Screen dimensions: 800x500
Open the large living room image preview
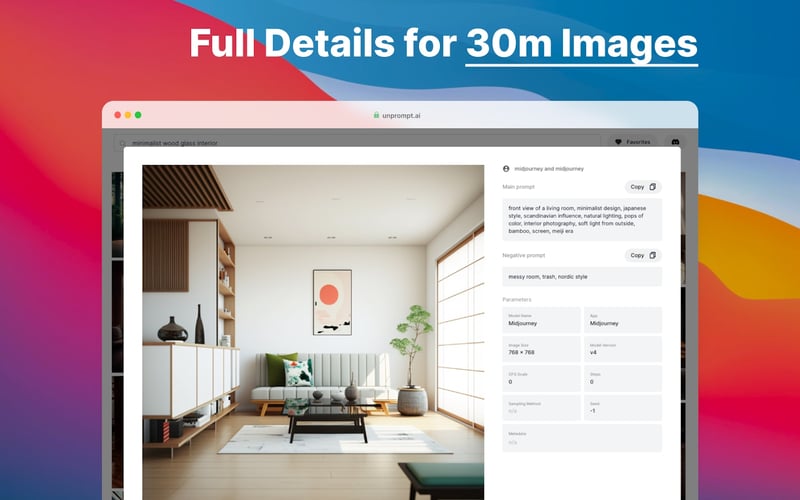point(313,332)
